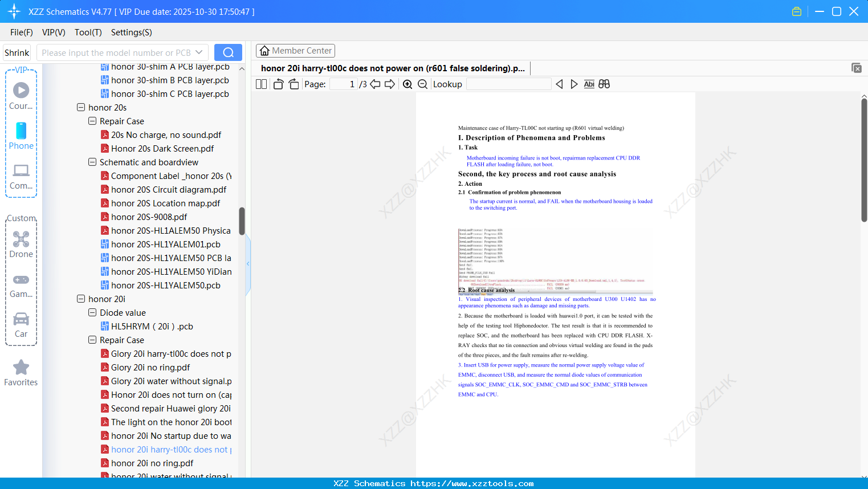
Task: Open Favorites in the sidebar
Action: pos(21,373)
